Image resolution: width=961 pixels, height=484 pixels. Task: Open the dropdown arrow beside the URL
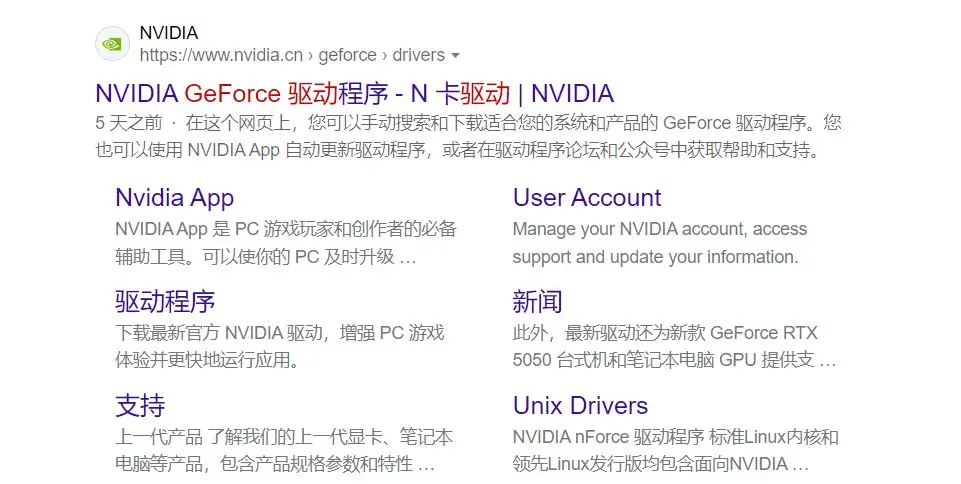click(456, 55)
